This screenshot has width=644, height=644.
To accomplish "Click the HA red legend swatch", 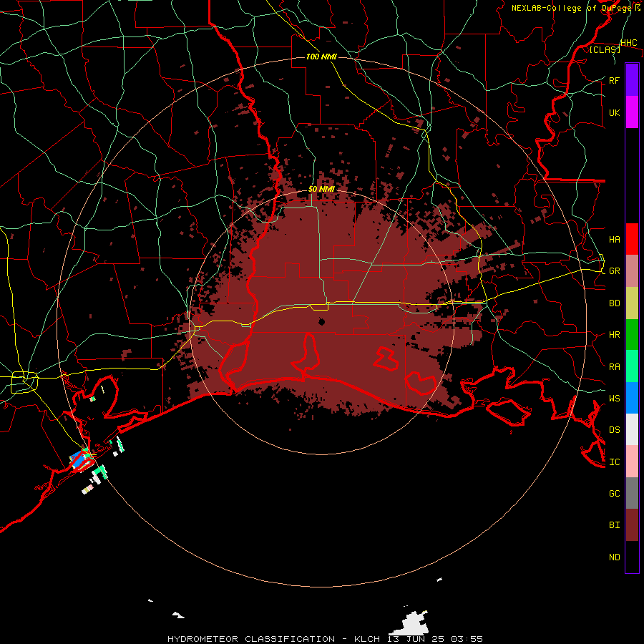I will [x=632, y=239].
